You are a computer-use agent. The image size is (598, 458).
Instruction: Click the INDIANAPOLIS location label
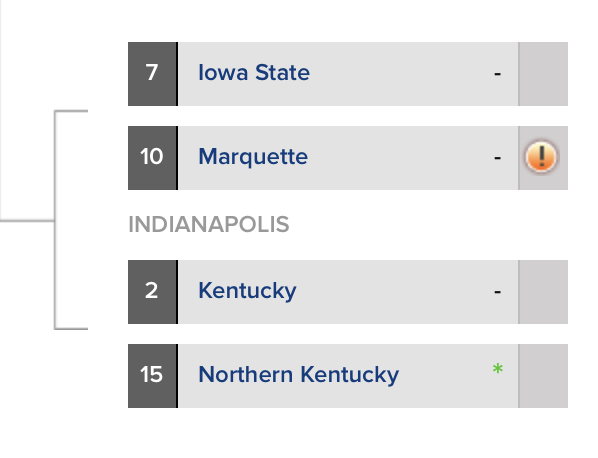[209, 224]
